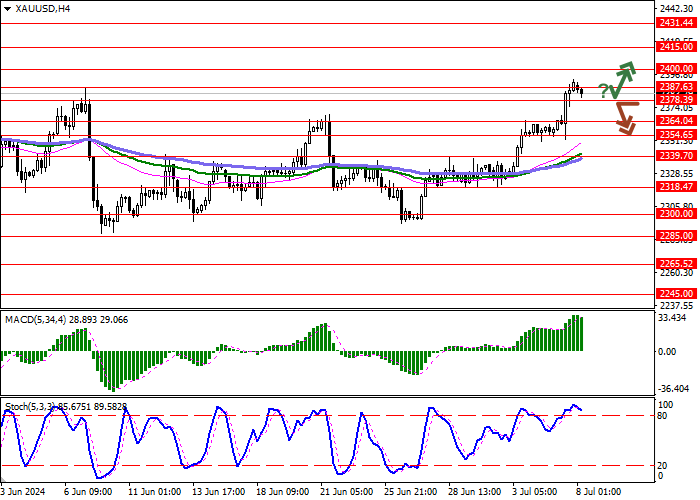The width and height of the screenshot is (700, 500).
Task: Select the 2245.00 price level label
Action: [676, 294]
